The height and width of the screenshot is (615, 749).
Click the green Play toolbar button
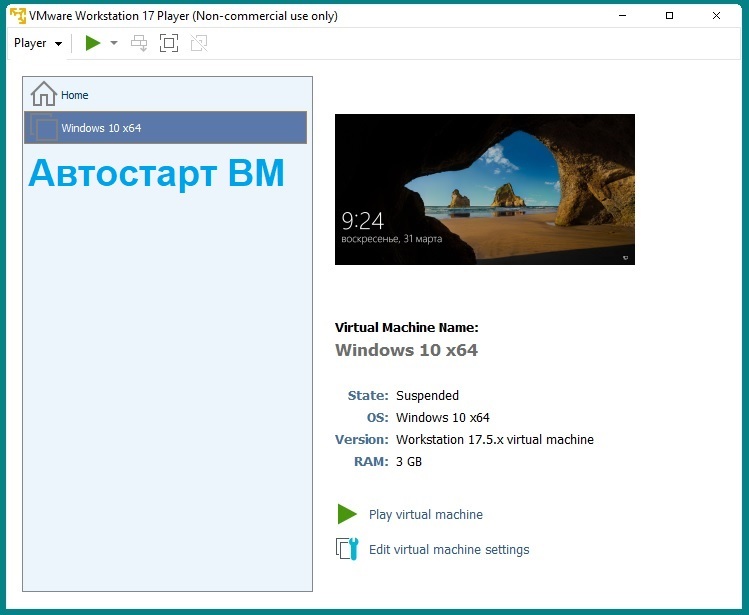(x=93, y=43)
